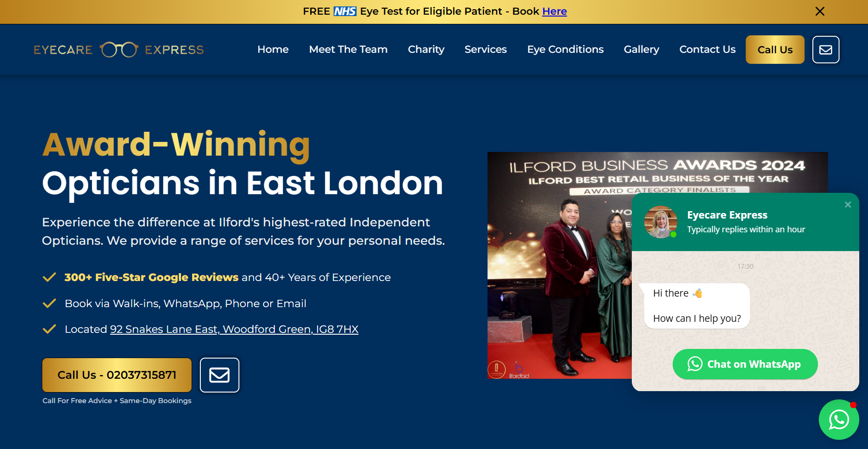Image resolution: width=868 pixels, height=449 pixels.
Task: Click the 17:30 chat timestamp
Action: point(745,266)
